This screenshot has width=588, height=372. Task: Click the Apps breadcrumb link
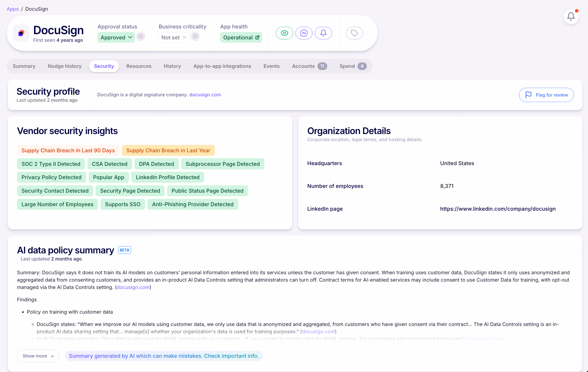tap(13, 9)
